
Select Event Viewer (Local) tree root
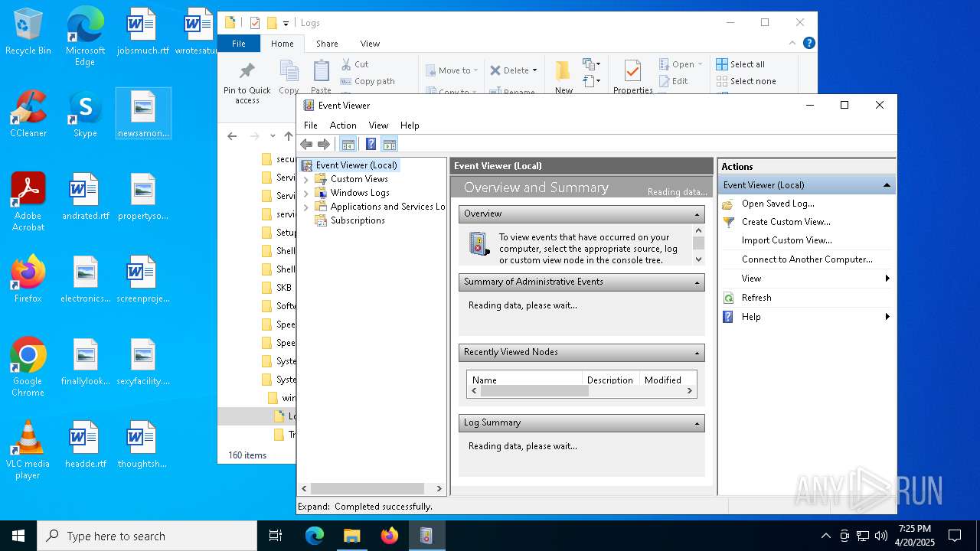(356, 165)
